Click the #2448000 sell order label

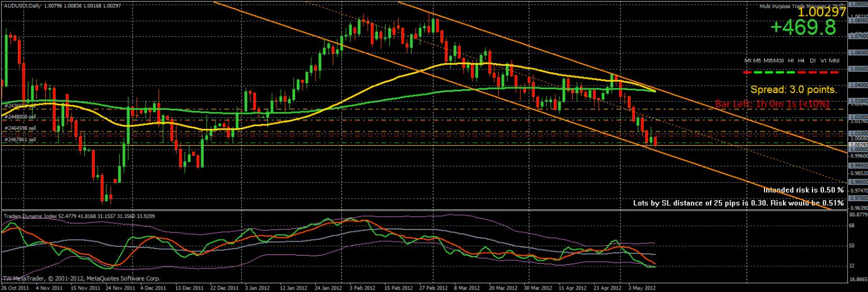point(20,116)
